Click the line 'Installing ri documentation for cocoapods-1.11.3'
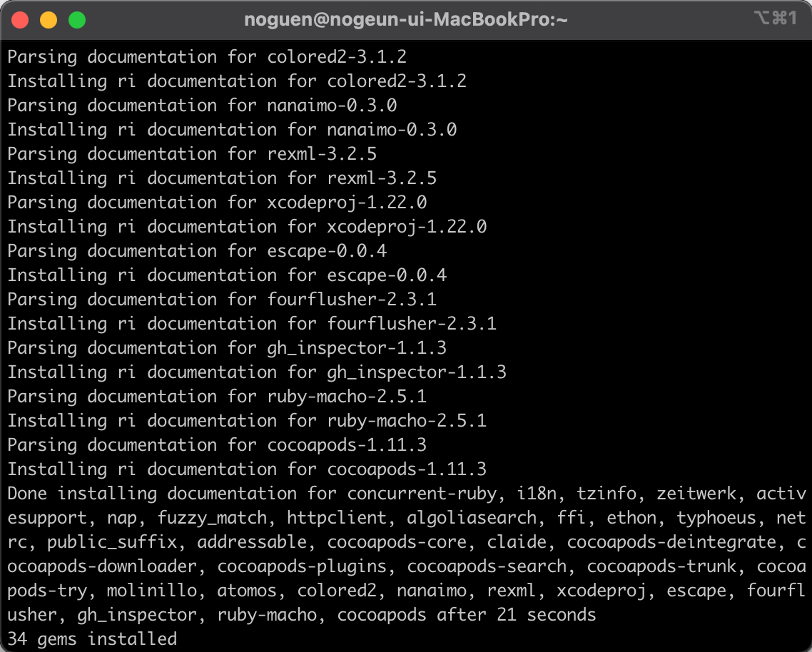The width and height of the screenshot is (812, 652). pyautogui.click(x=247, y=469)
